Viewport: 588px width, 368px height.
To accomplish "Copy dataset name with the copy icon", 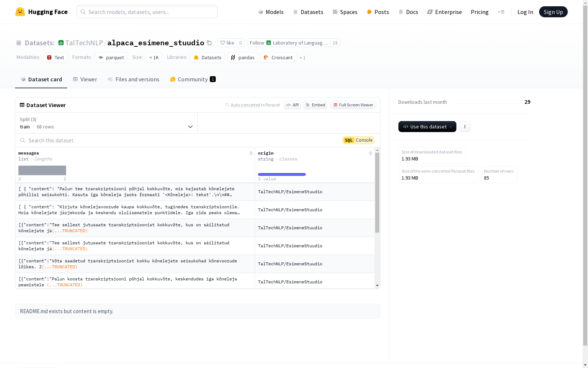I will (209, 43).
